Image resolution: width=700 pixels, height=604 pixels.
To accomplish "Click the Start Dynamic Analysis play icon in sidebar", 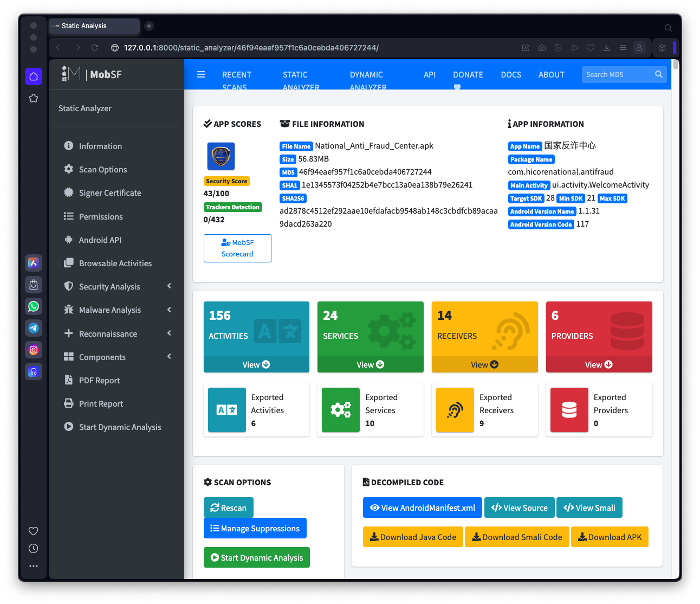I will [x=69, y=427].
